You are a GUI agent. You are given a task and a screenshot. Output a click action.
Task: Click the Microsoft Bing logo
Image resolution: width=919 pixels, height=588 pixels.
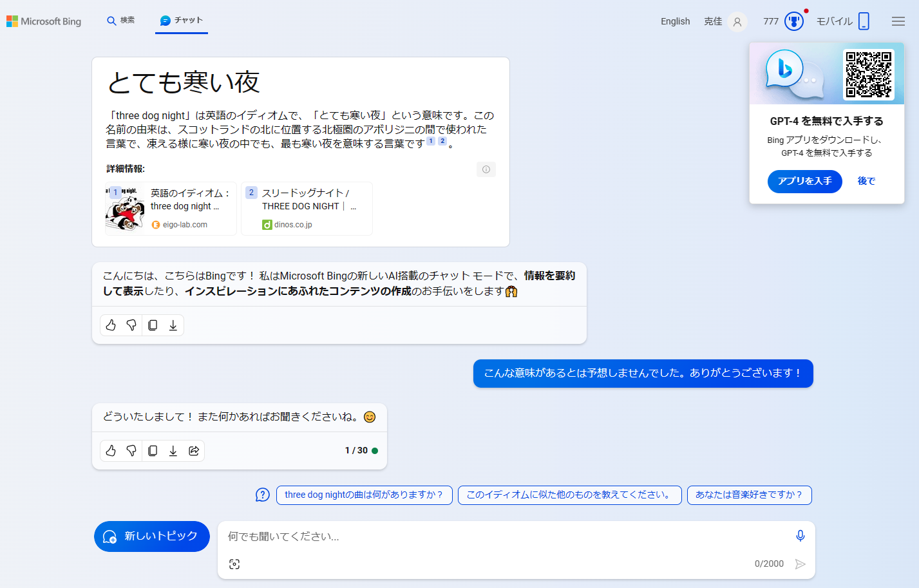(44, 21)
